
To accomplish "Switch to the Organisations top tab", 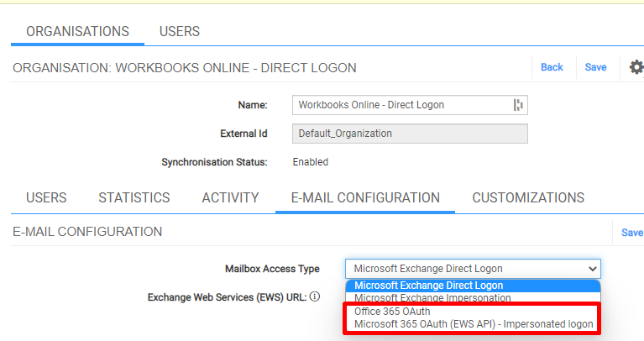I will point(77,31).
